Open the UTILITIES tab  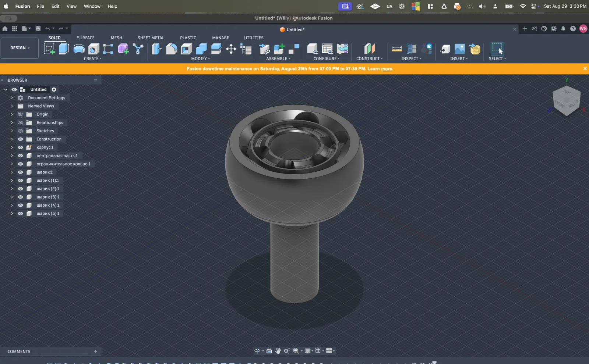point(254,38)
